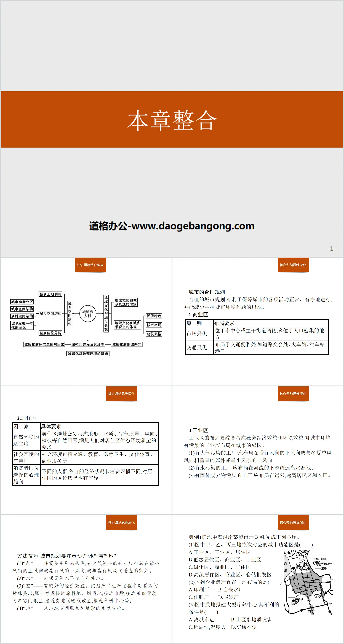Click the 核心归纳思维深化 tag above 3.工业区
344x644 pixels.
(293, 394)
